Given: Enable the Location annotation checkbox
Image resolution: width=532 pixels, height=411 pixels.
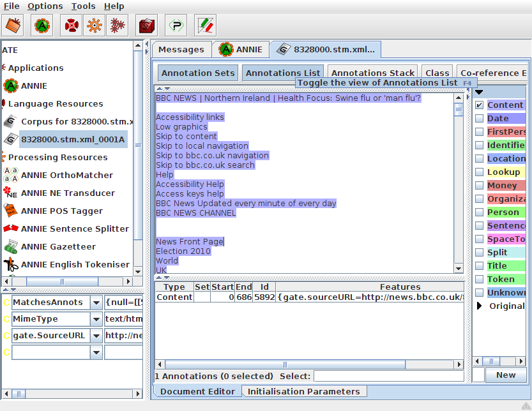Looking at the screenshot, I should point(479,159).
